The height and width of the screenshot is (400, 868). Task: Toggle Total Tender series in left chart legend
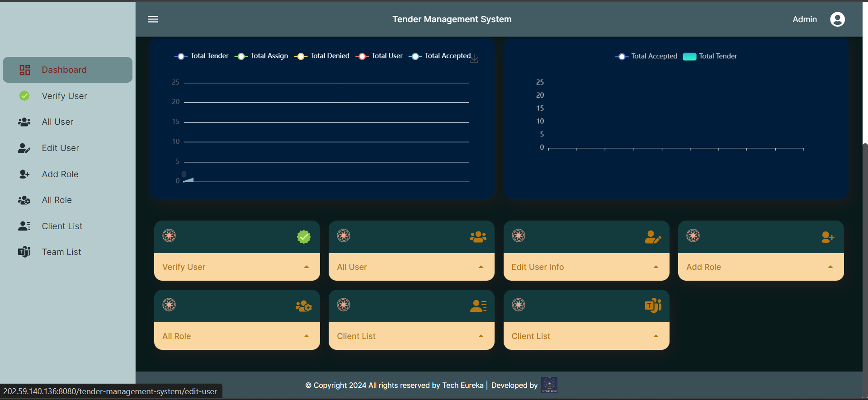point(202,56)
